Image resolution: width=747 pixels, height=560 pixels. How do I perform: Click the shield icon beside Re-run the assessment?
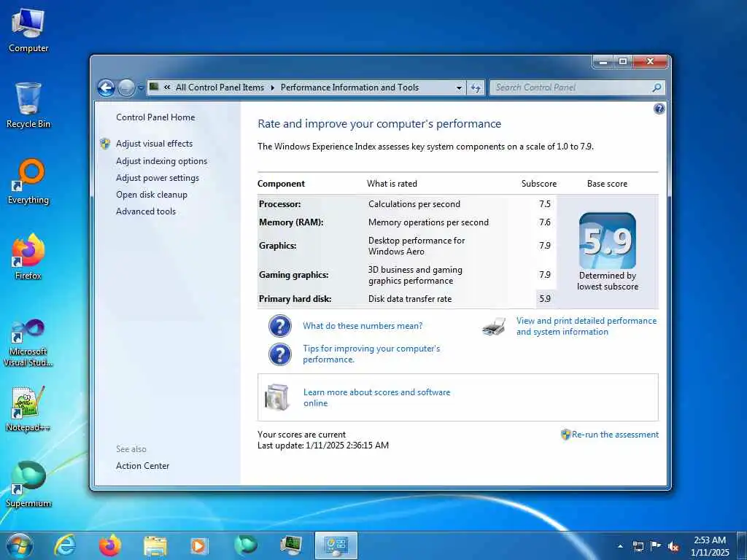click(x=565, y=435)
